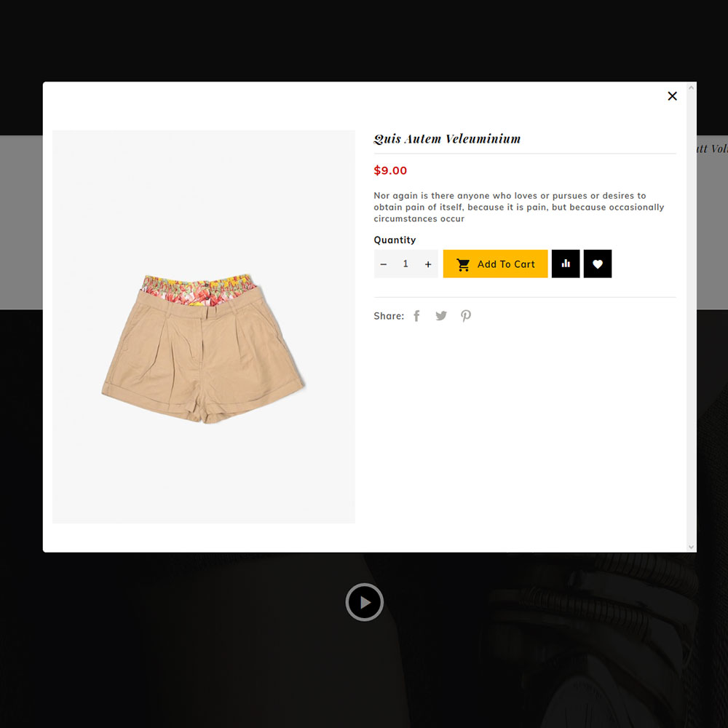Decrease quantity with the minus button
The height and width of the screenshot is (728, 728).
384,264
